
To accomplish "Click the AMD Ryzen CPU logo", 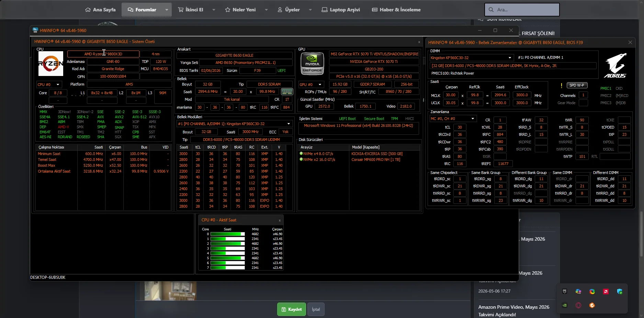I will (51, 64).
